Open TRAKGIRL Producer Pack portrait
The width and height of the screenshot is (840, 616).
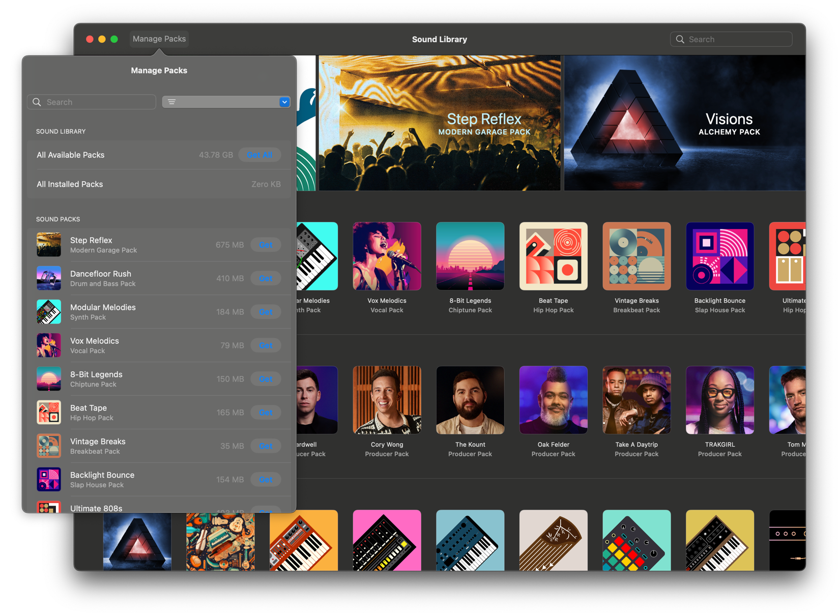720,400
